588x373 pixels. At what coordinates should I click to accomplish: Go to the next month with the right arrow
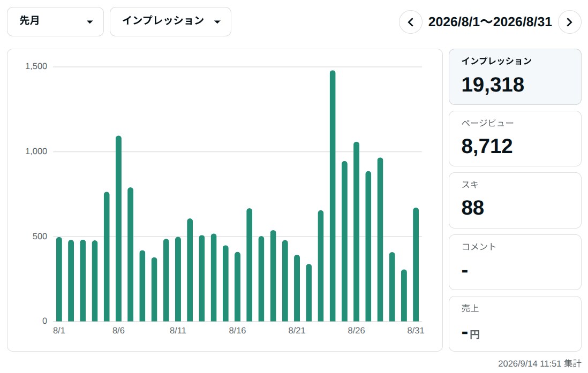pyautogui.click(x=569, y=22)
